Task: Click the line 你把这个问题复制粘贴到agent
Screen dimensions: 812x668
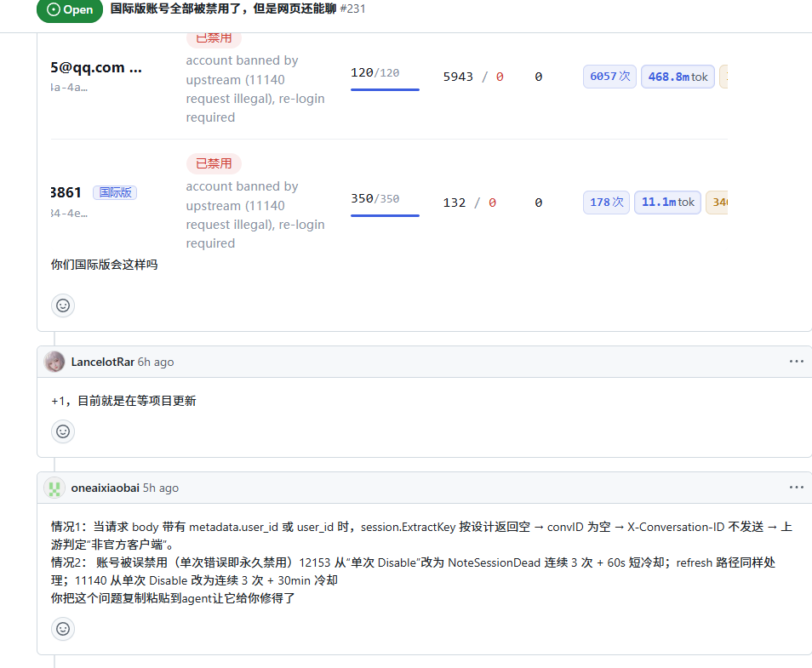Action: tap(173, 598)
